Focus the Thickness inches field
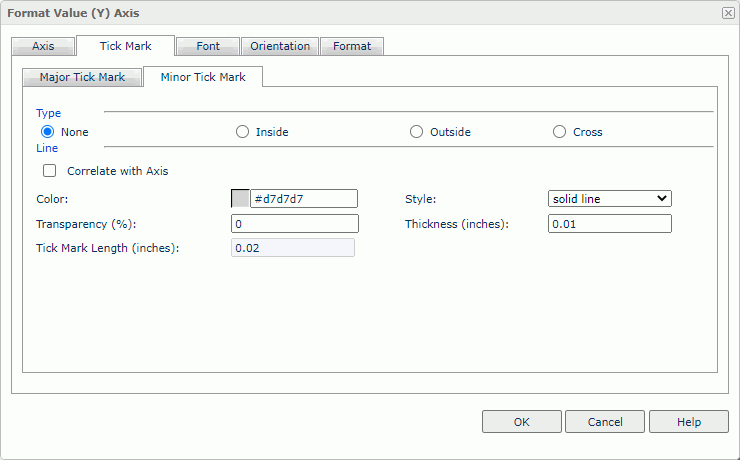The height and width of the screenshot is (460, 740). coord(609,224)
